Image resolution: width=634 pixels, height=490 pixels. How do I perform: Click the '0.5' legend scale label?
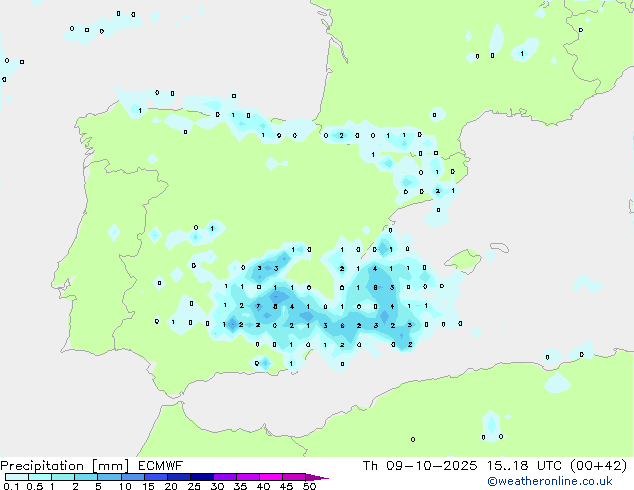(35, 486)
